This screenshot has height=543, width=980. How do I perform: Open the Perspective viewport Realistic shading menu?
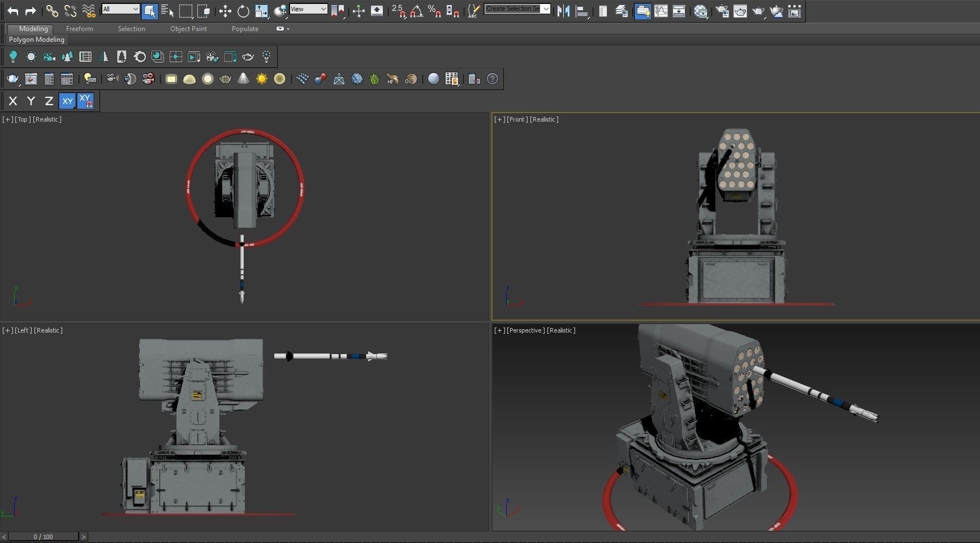(x=561, y=330)
